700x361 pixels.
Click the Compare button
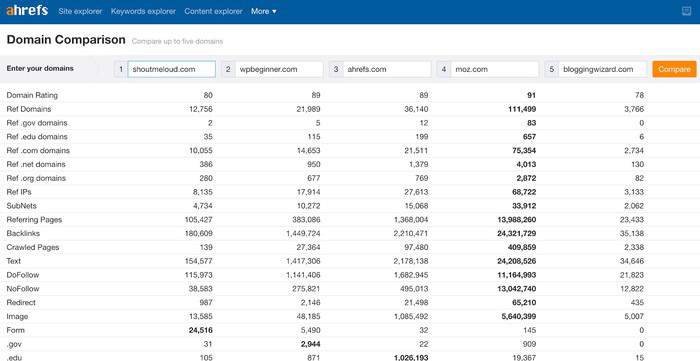tap(674, 69)
